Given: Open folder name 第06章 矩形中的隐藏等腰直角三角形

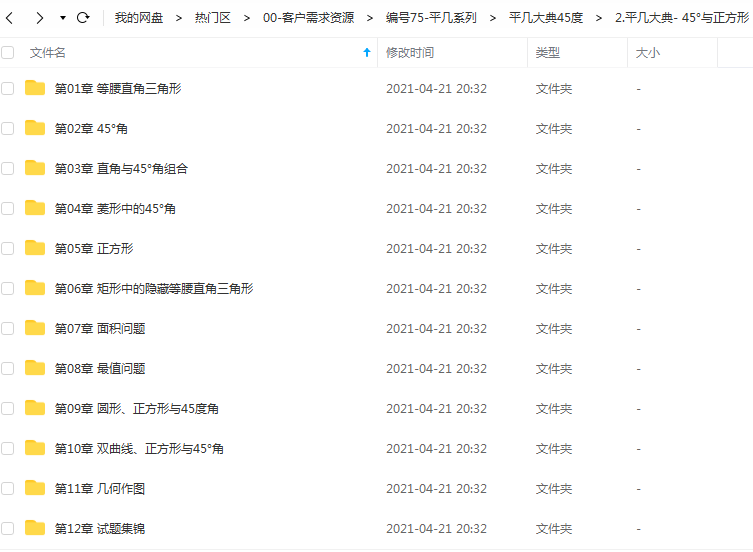Looking at the screenshot, I should (x=154, y=288).
